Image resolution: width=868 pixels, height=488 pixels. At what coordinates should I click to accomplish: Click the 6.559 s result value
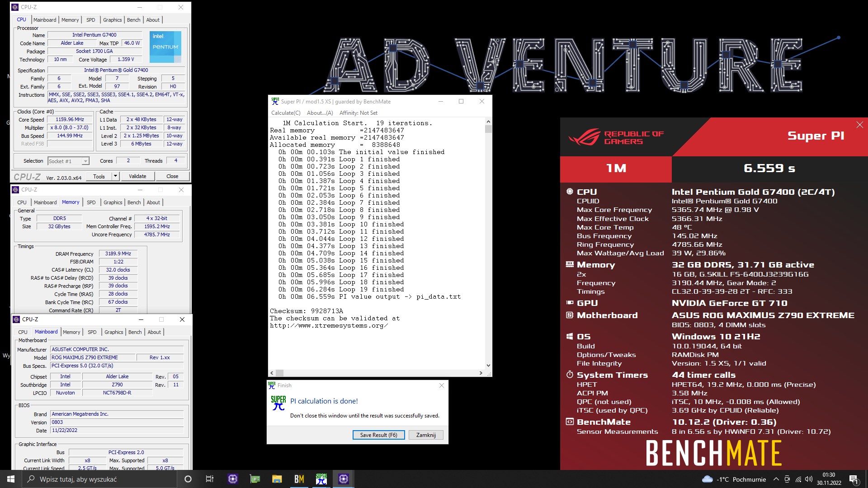pyautogui.click(x=769, y=168)
